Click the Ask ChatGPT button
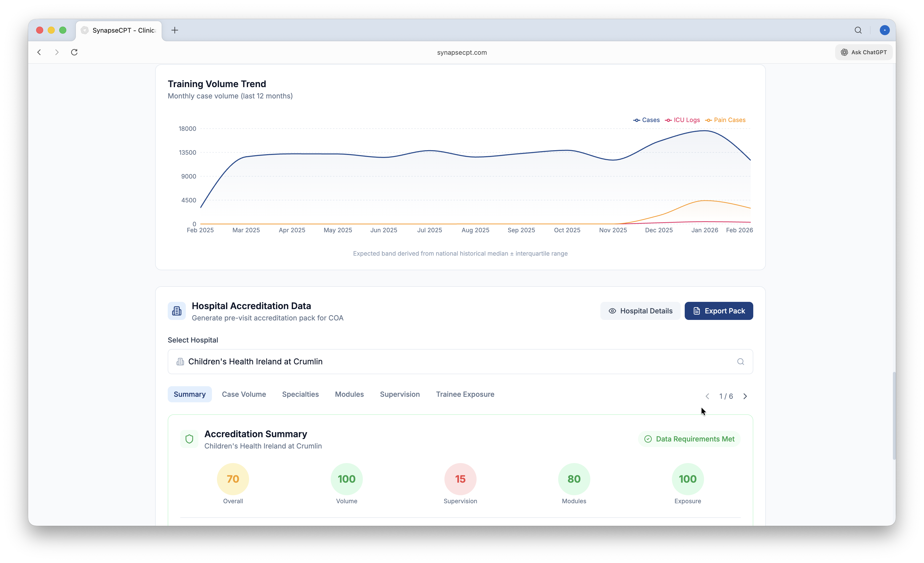The height and width of the screenshot is (563, 924). (863, 52)
